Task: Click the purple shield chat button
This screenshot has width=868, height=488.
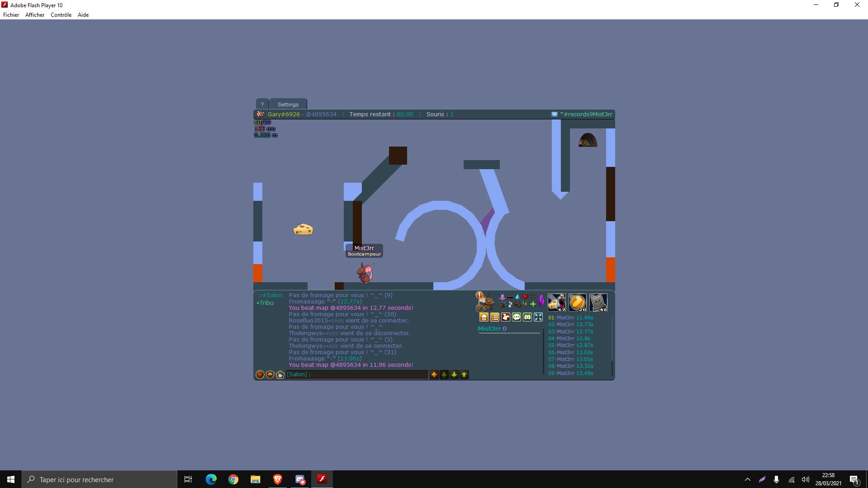Action: point(270,374)
